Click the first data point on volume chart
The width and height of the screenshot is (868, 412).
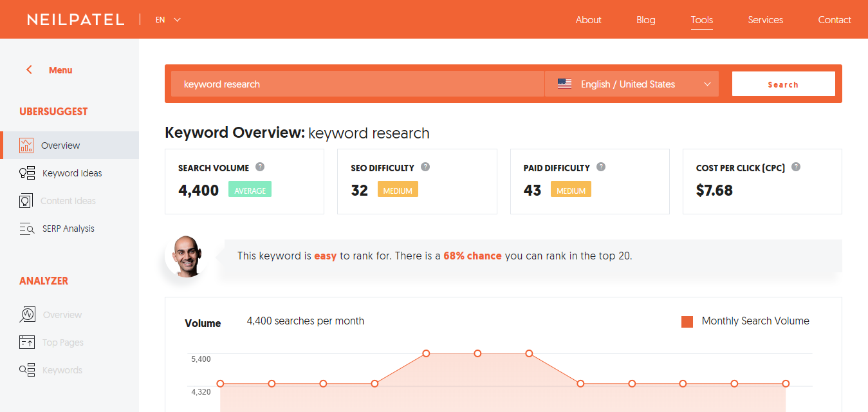(220, 384)
